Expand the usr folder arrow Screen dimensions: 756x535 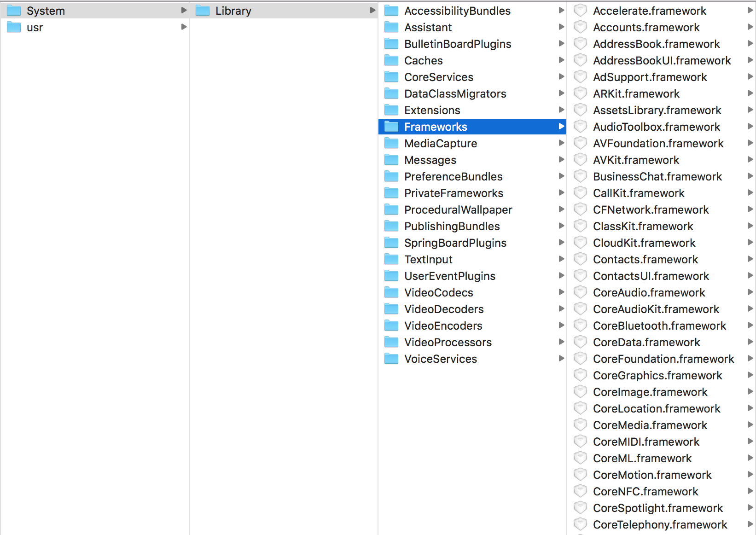click(x=184, y=27)
